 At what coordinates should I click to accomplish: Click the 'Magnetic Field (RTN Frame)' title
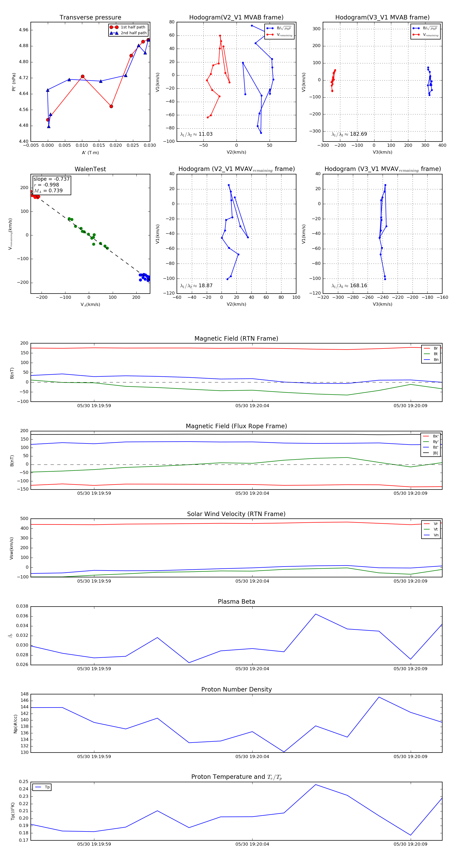(x=236, y=339)
